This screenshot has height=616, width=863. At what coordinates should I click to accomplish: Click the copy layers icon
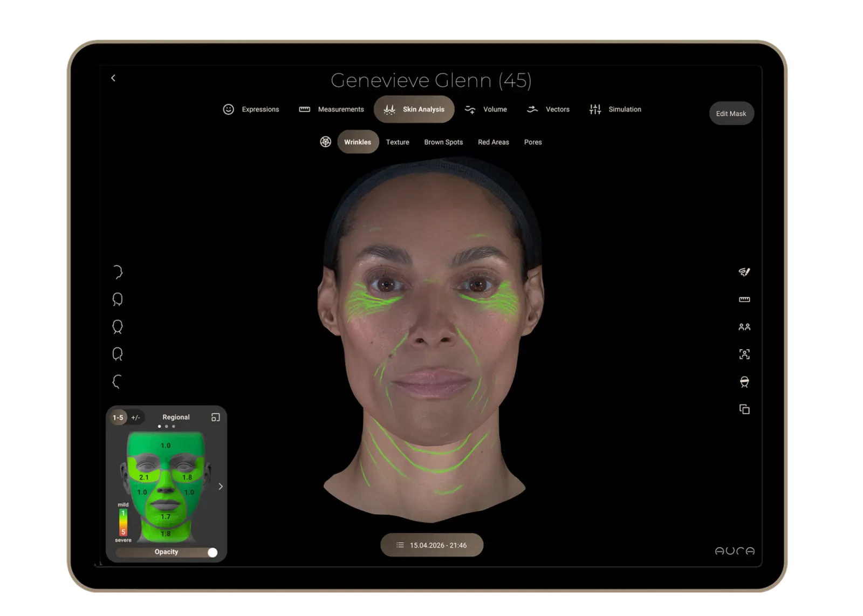pyautogui.click(x=744, y=409)
